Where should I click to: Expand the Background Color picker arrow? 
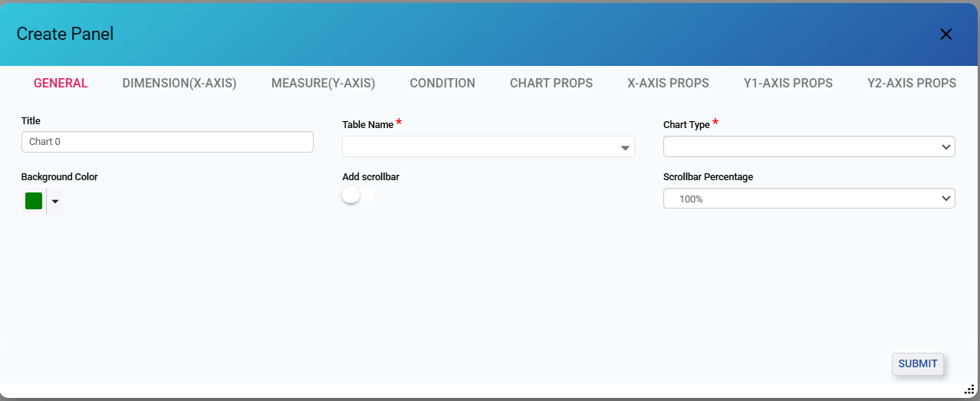pos(55,201)
